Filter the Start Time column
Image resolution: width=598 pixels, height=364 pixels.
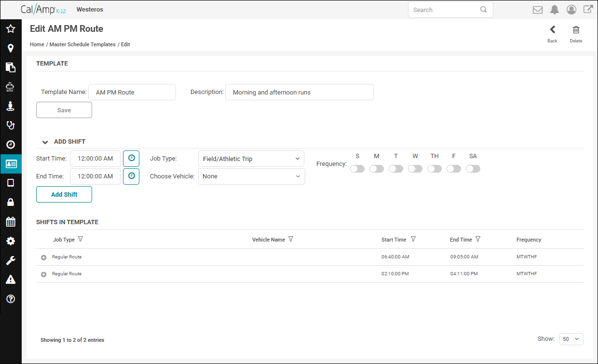click(x=413, y=239)
